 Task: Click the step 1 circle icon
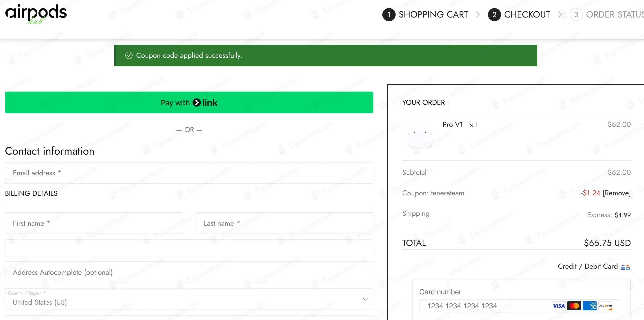tap(389, 14)
